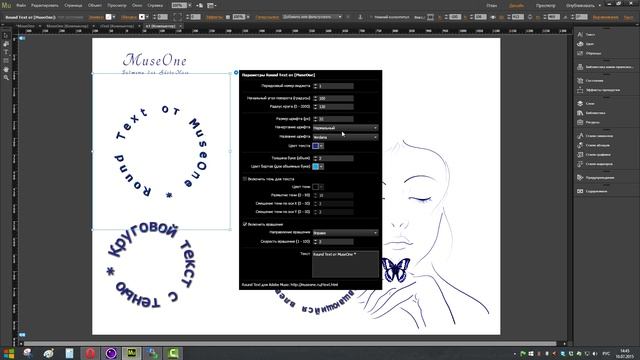The height and width of the screenshot is (360, 640).
Task: Open the Справка menu
Action: pyautogui.click(x=155, y=6)
